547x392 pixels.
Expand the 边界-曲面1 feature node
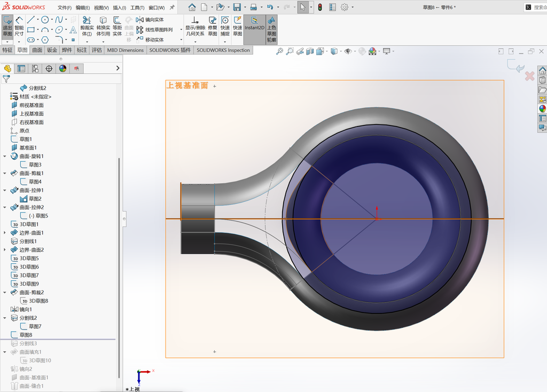[x=4, y=233]
